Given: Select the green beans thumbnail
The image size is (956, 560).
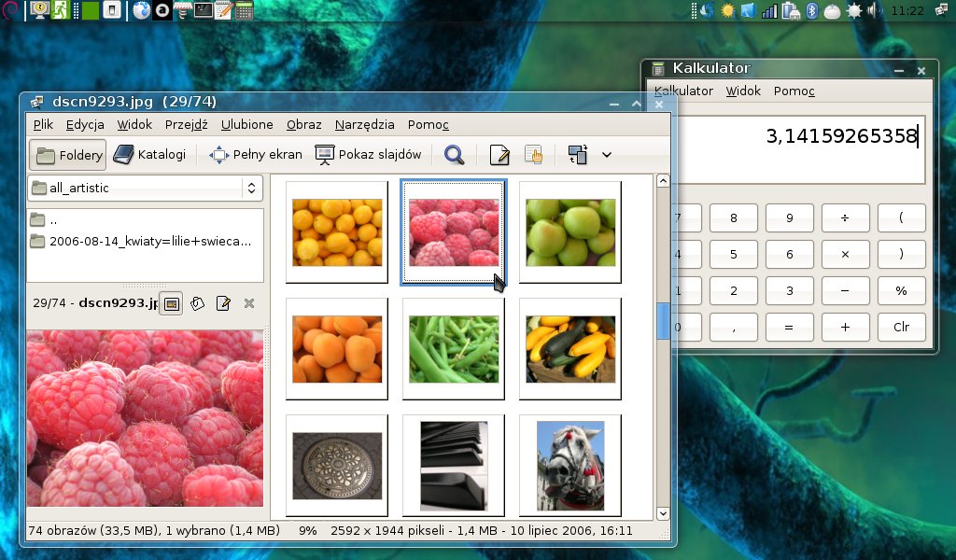Looking at the screenshot, I should [x=454, y=349].
